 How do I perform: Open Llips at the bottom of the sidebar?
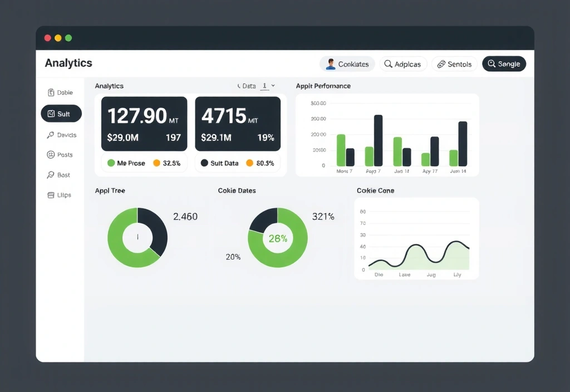59,195
